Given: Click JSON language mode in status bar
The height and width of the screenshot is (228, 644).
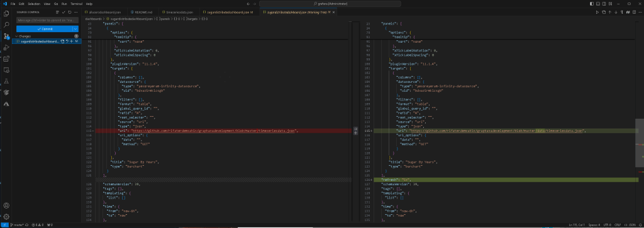Looking at the screenshot, I should 630,225.
